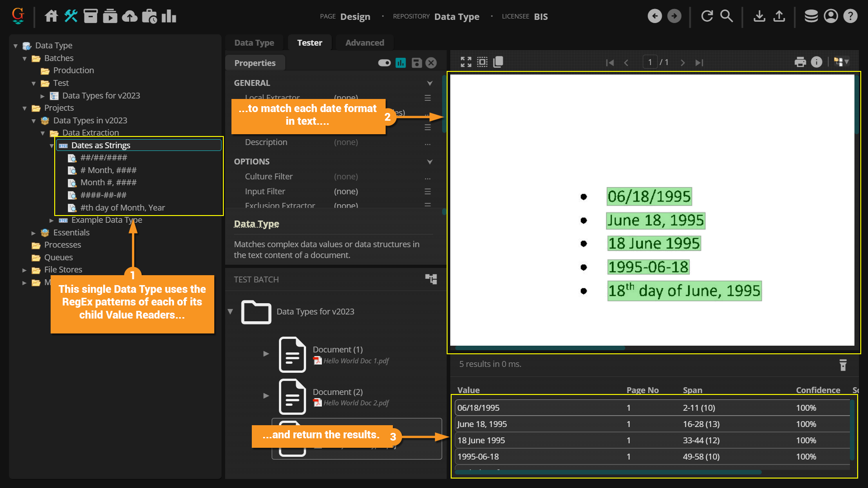Collapse the GENERAL properties section

[429, 83]
